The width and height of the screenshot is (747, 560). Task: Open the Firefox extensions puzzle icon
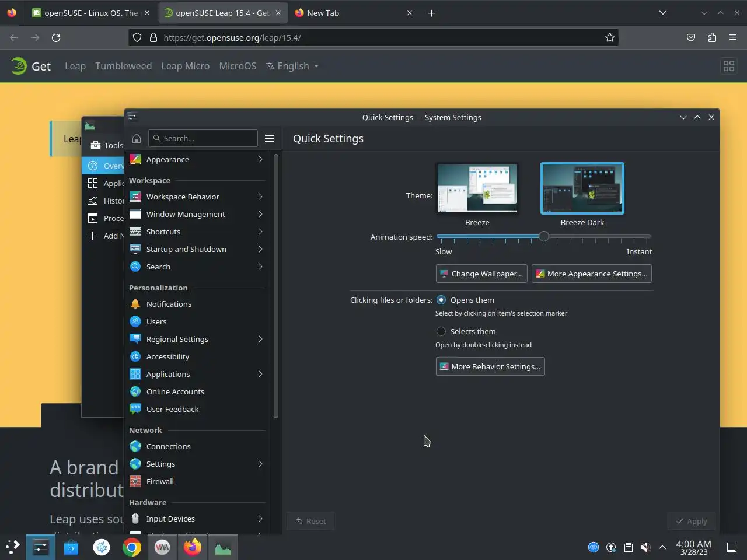click(712, 37)
